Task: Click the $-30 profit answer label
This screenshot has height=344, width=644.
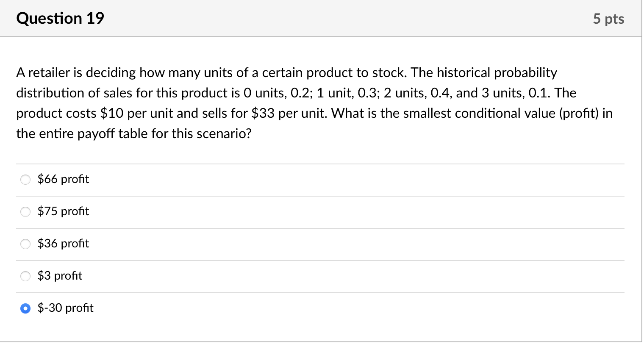Action: (x=65, y=309)
